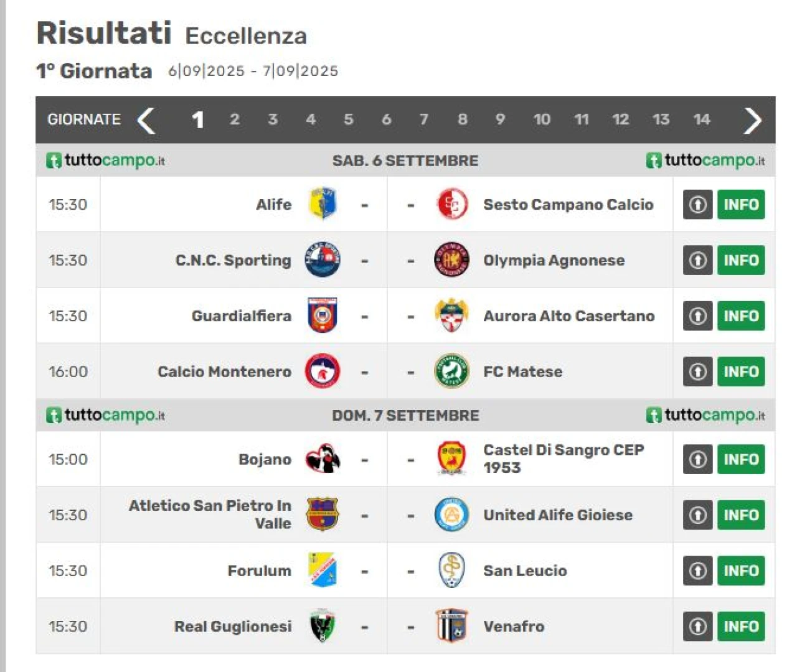Open Atletico San Pietro In Valle team link
Viewport: 797px width, 672px height.
(x=210, y=514)
